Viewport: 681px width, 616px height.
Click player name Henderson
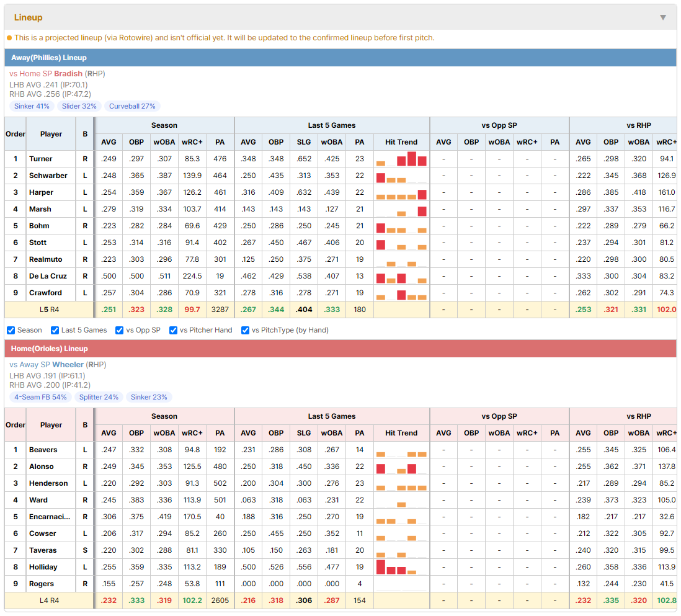click(48, 483)
